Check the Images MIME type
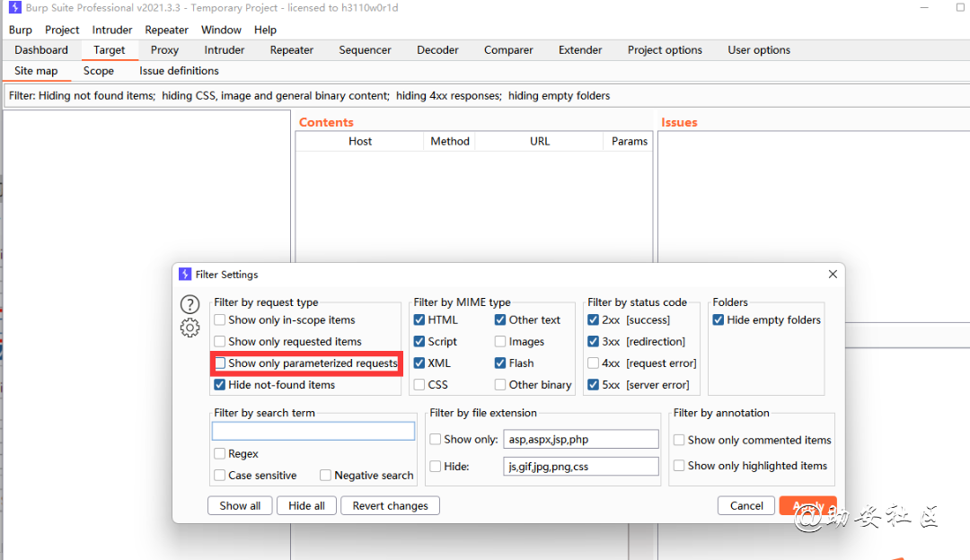Screen dimensions: 970x560 (500, 341)
